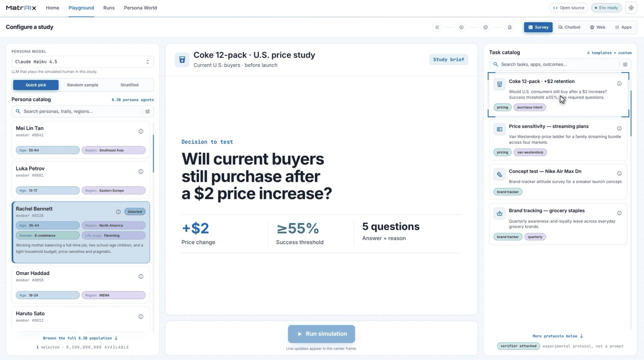Click the Open source link button
Image resolution: width=644 pixels, height=360 pixels.
point(568,8)
